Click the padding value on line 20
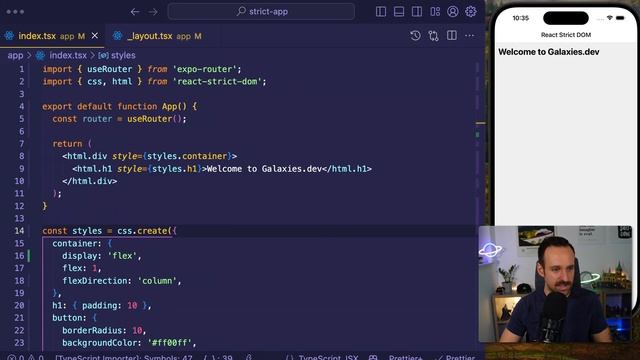 click(x=132, y=305)
